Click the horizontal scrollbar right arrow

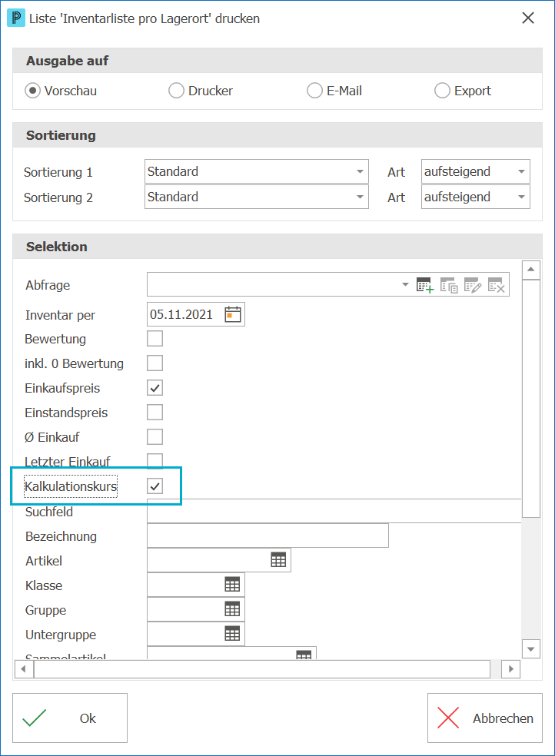tap(511, 668)
